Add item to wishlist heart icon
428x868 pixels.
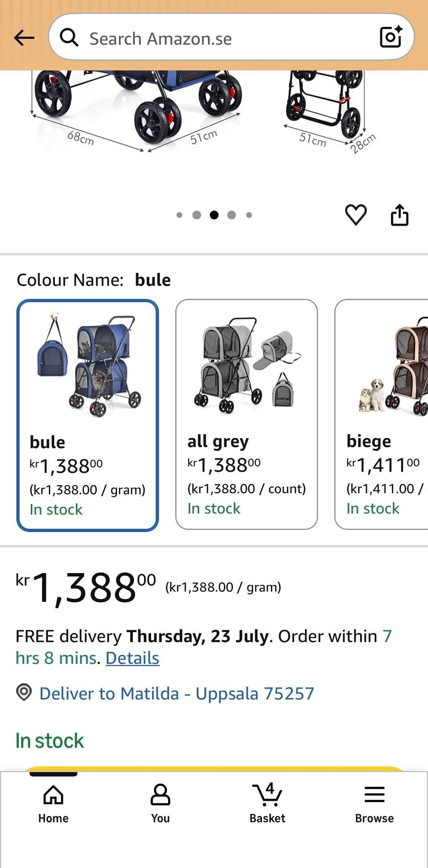point(356,215)
